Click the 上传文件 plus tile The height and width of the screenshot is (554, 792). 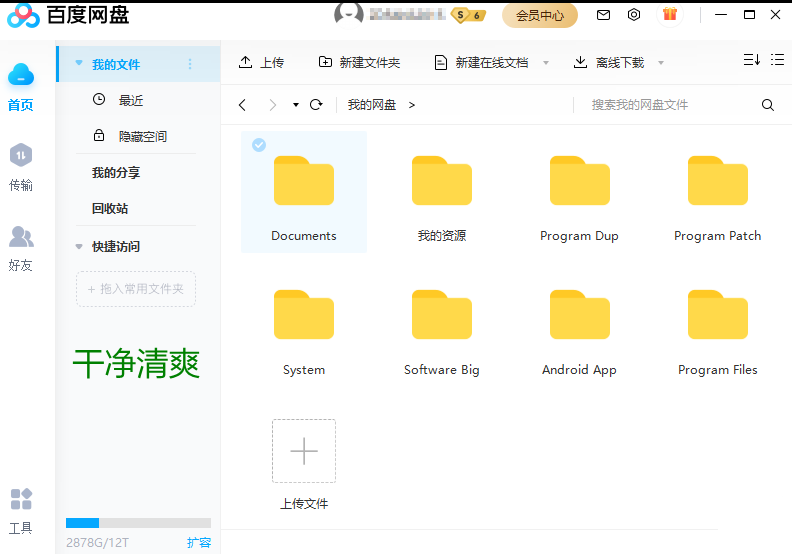coord(304,451)
